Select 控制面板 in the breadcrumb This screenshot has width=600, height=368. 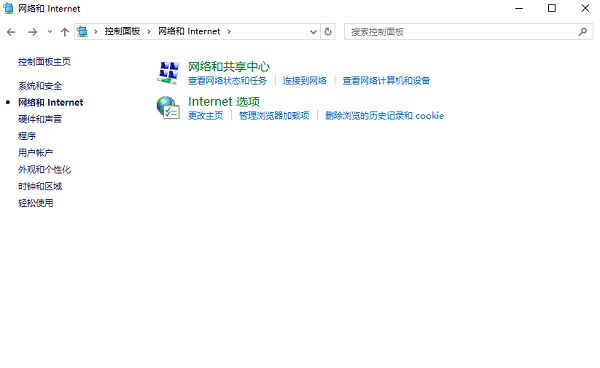pyautogui.click(x=122, y=31)
